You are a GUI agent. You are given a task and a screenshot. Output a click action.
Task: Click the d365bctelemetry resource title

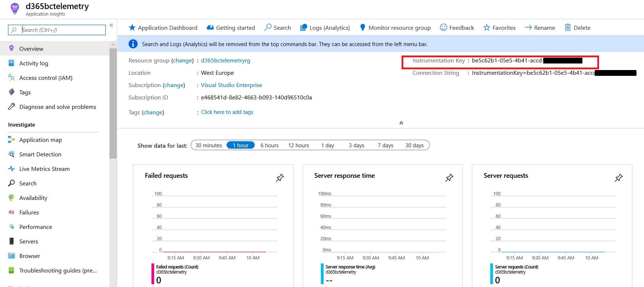[x=57, y=6]
